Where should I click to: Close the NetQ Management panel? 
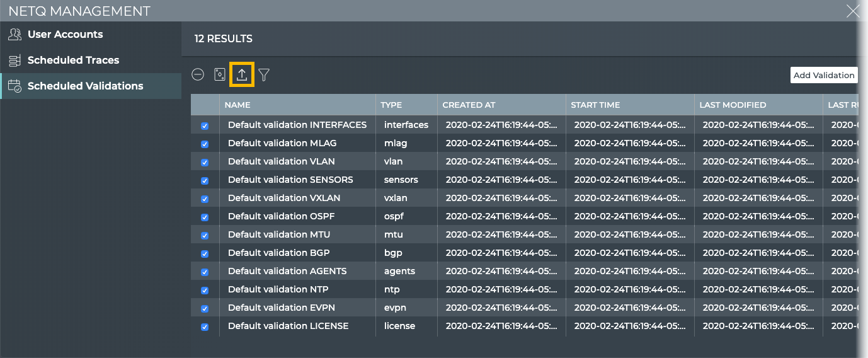(853, 11)
